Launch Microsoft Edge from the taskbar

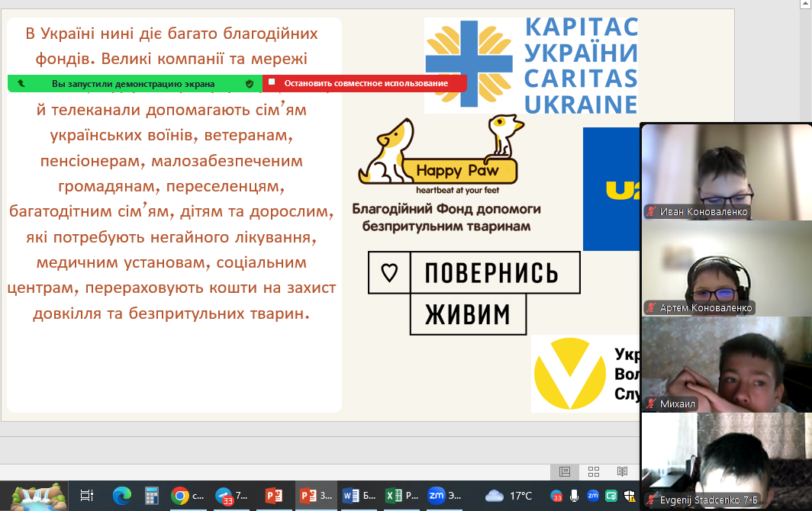[x=122, y=496]
